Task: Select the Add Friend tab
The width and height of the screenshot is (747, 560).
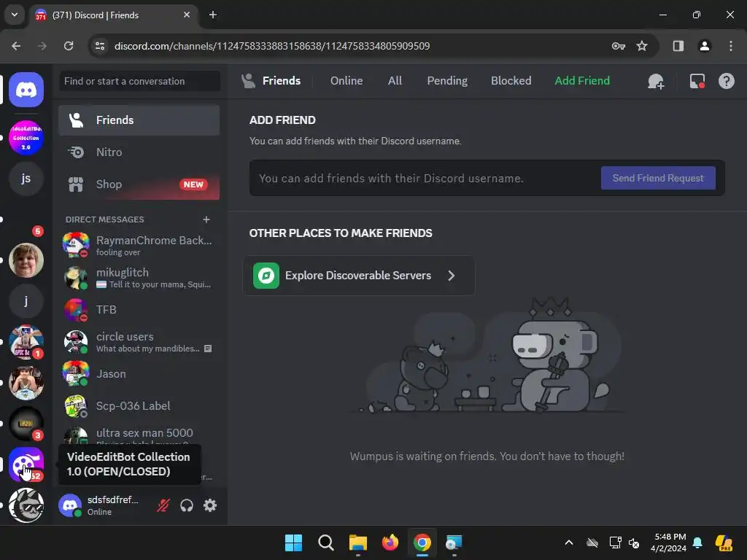Action: pyautogui.click(x=581, y=81)
